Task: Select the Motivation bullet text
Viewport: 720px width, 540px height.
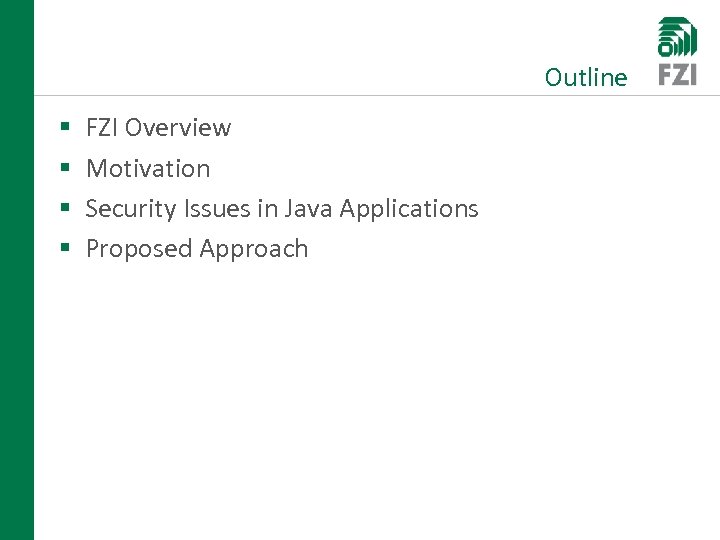Action: tap(148, 168)
